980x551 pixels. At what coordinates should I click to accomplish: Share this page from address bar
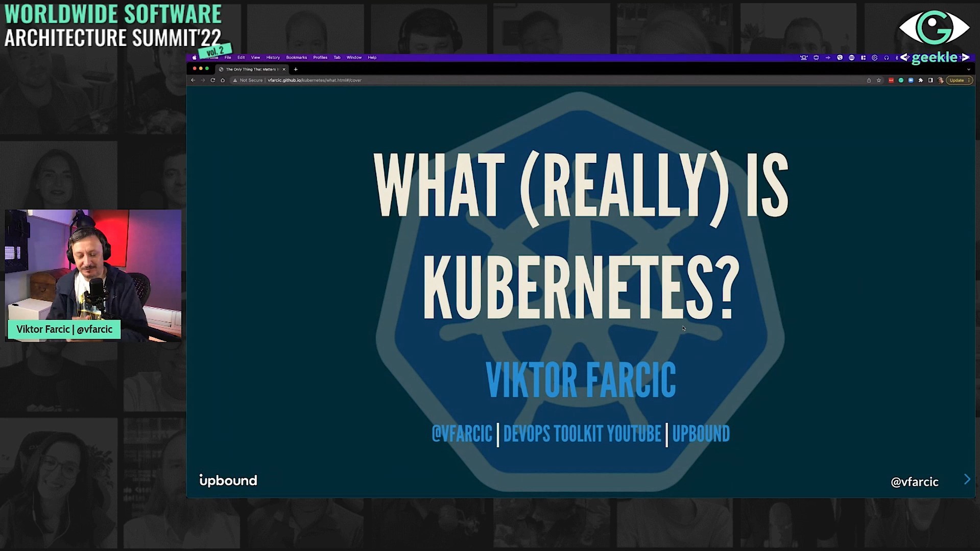pyautogui.click(x=869, y=80)
